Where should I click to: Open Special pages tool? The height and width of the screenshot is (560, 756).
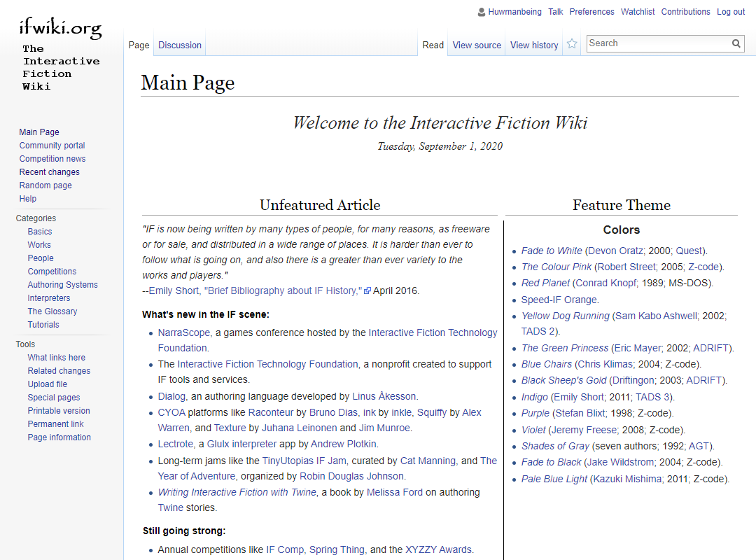click(53, 398)
